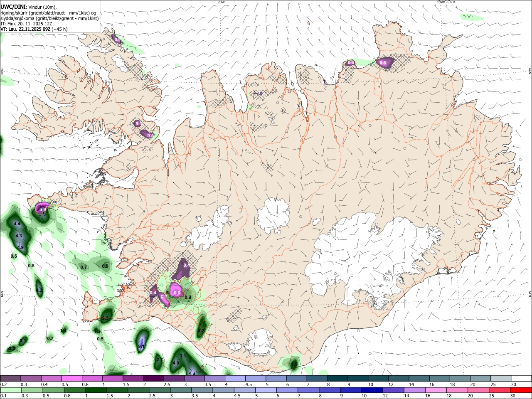
Task: Click the dusky mauve swatch above label 0.2
Action: [x=10, y=378]
